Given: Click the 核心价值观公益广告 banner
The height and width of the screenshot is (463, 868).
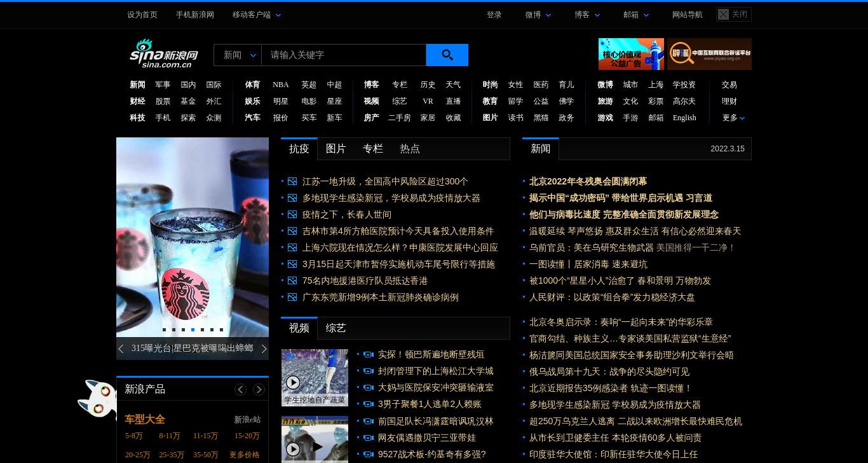Looking at the screenshot, I should [631, 54].
